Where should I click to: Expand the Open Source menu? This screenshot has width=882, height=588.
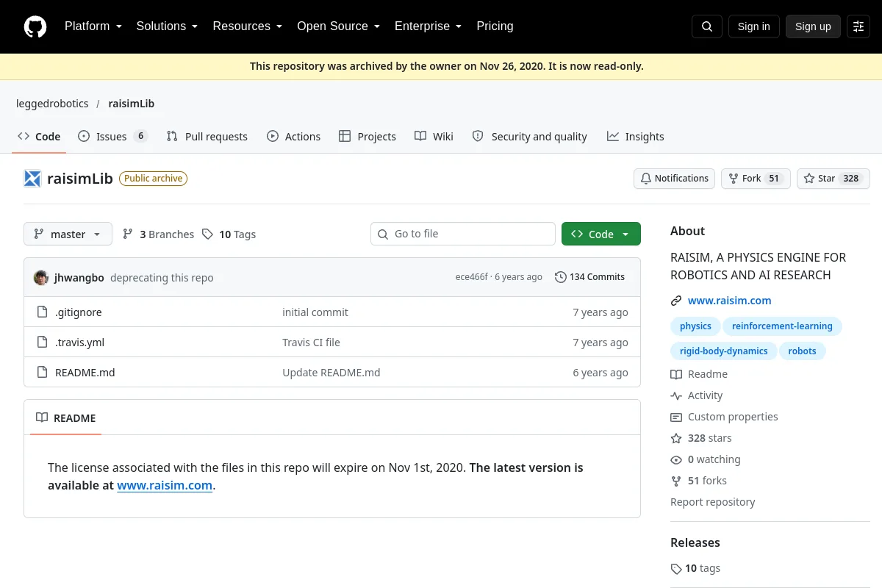tap(339, 26)
